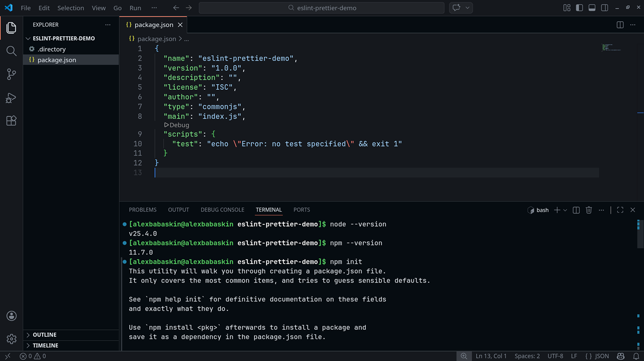Expand the Timeline section

click(45, 346)
